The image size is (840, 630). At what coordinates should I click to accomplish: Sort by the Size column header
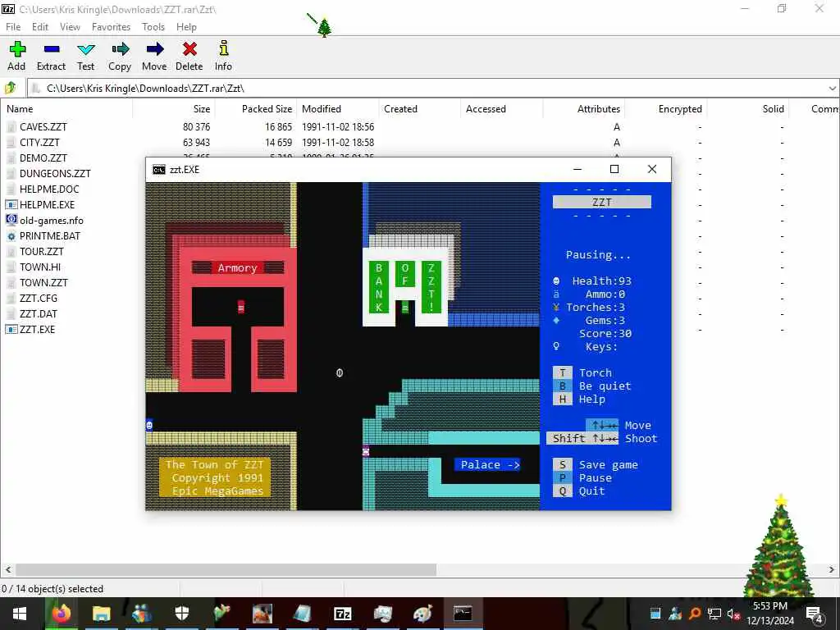202,109
